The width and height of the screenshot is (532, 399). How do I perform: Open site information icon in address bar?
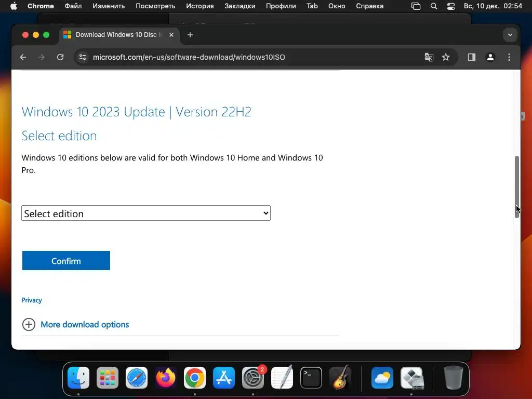(x=83, y=57)
